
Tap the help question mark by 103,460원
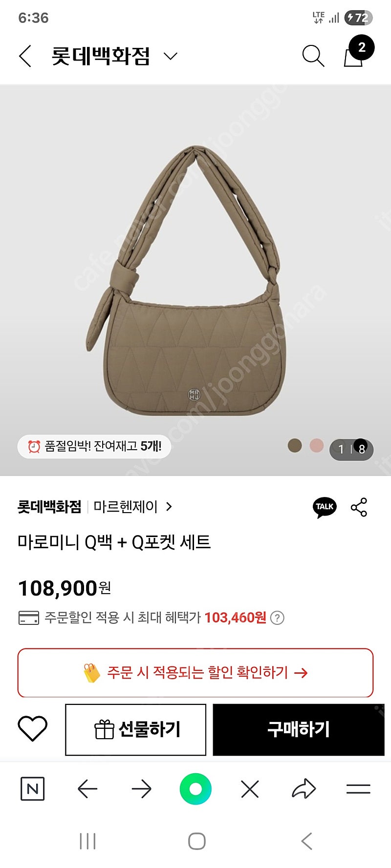coord(277,618)
